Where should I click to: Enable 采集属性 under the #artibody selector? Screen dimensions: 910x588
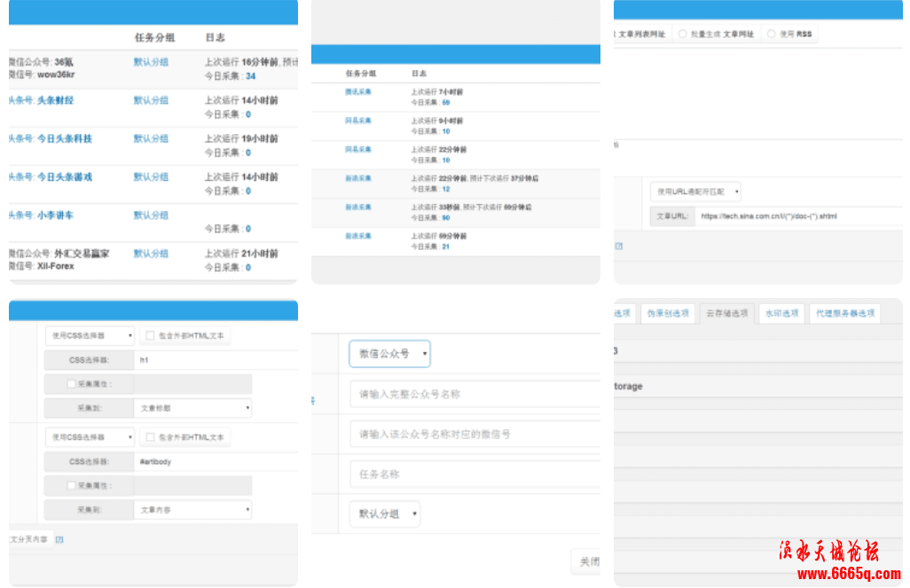pos(71,485)
